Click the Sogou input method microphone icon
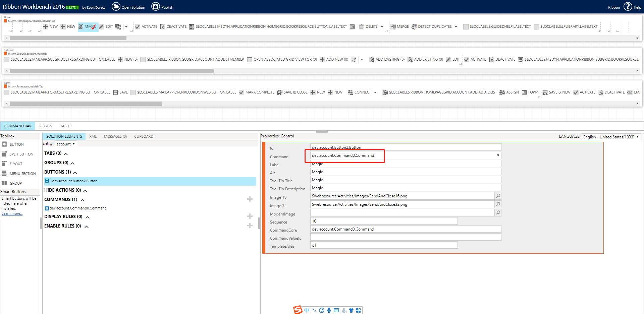Viewport: 644px width, 314px height. click(329, 310)
